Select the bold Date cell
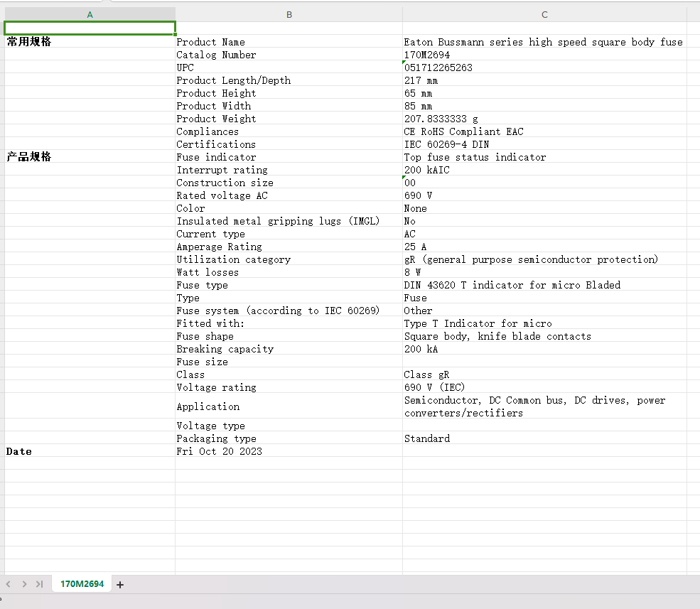700x609 pixels. 90,451
